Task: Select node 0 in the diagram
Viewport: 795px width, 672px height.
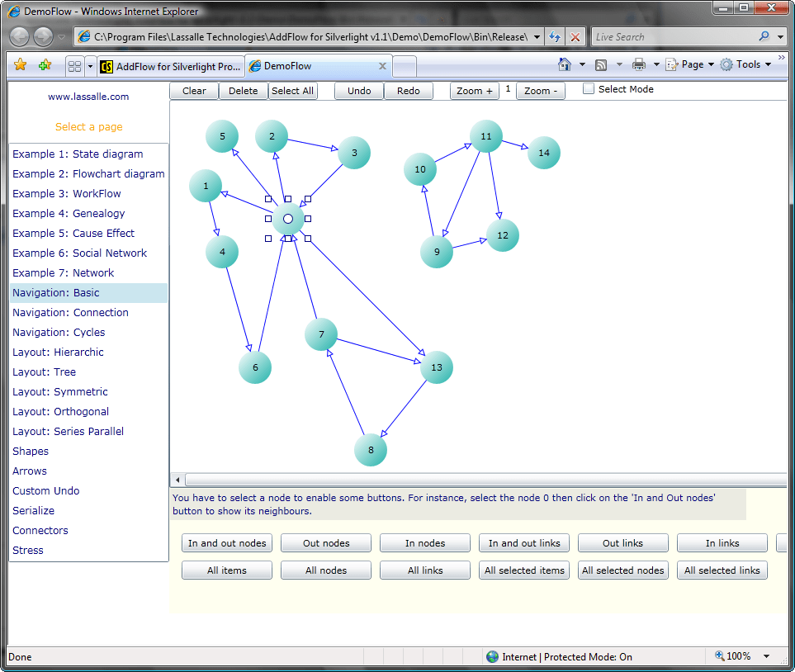Action: tap(287, 218)
